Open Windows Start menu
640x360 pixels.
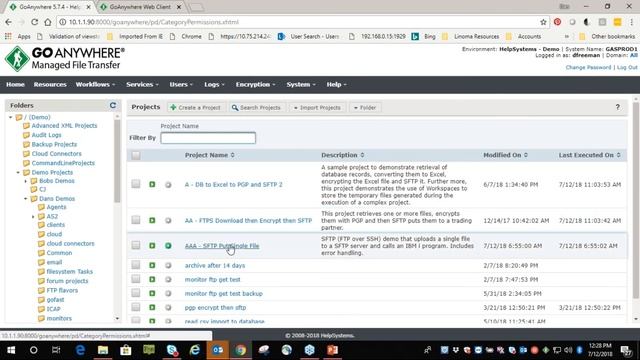[x=11, y=350]
